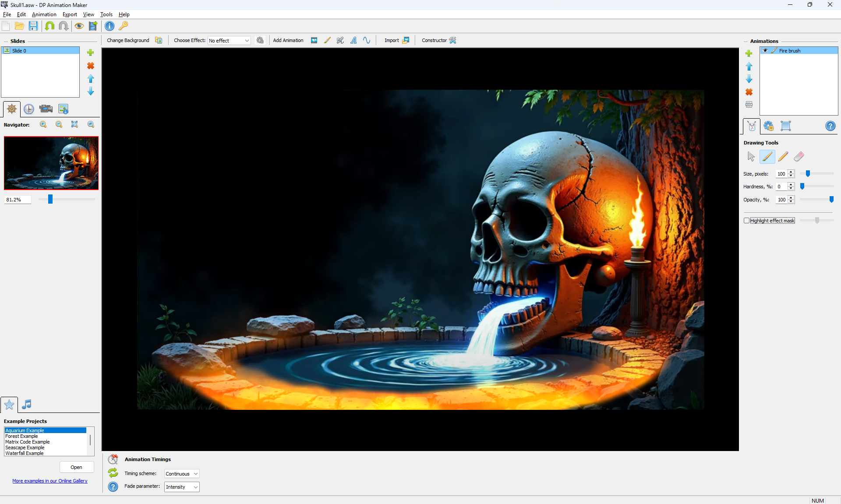
Task: Click zoom in icon in Navigator
Action: pos(43,124)
